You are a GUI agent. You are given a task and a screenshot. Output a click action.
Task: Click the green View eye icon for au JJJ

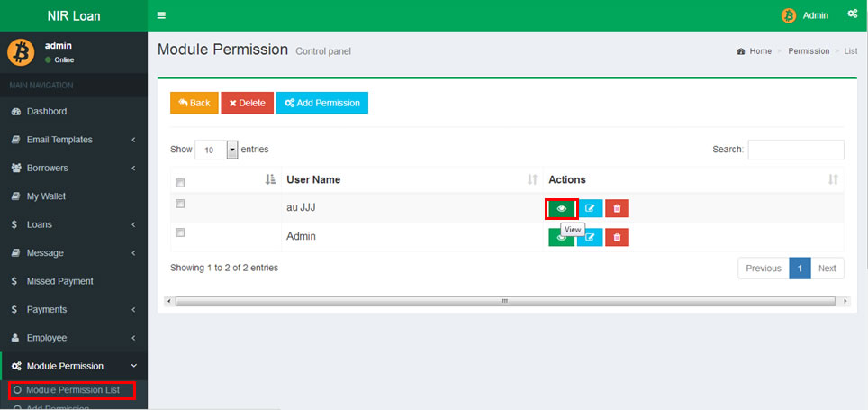pyautogui.click(x=561, y=208)
